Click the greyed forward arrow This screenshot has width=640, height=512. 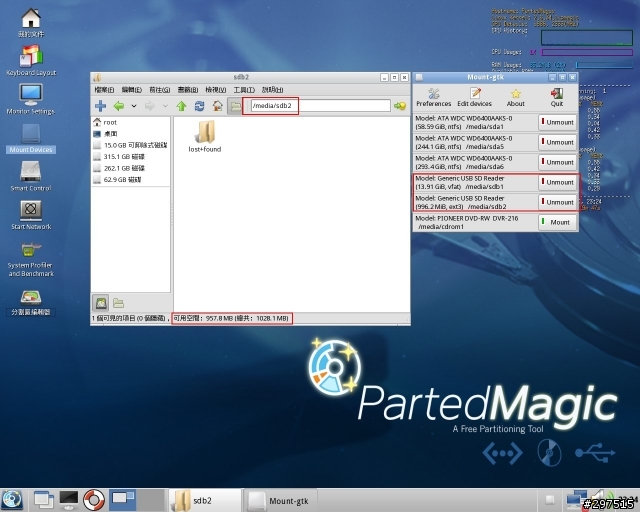click(150, 106)
